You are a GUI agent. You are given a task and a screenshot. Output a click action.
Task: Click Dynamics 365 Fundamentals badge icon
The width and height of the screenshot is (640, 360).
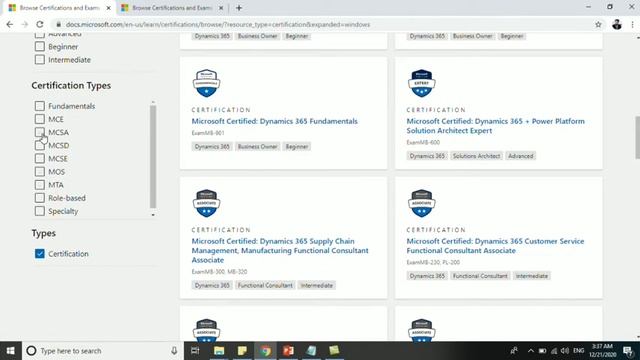click(x=207, y=83)
